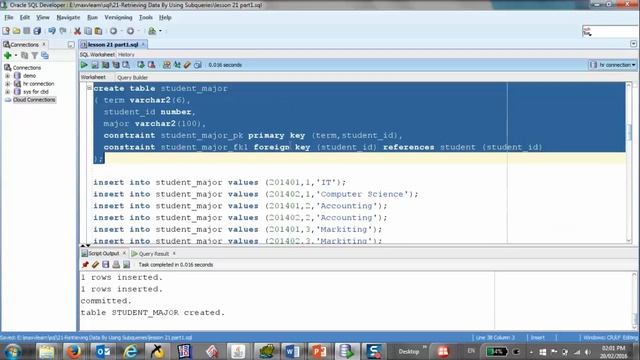Click the search field at top right
Image resolution: width=640 pixels, height=360 pixels.
[x=610, y=31]
